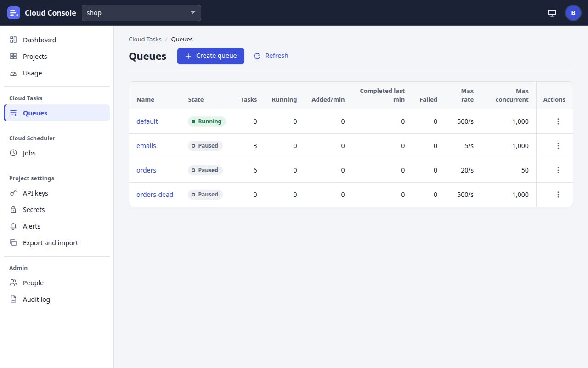Open actions menu for default queue
The height and width of the screenshot is (368, 588).
point(558,121)
